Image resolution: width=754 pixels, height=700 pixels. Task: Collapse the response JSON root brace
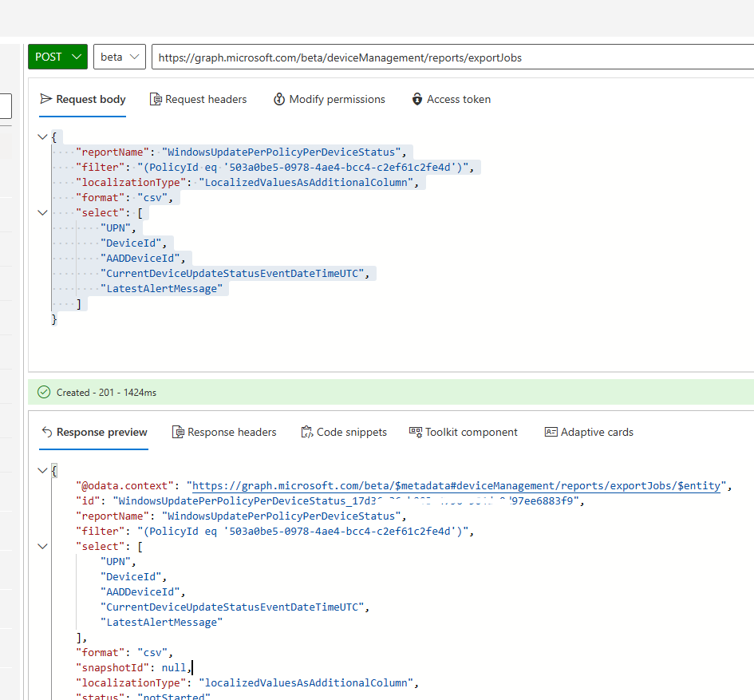point(42,470)
